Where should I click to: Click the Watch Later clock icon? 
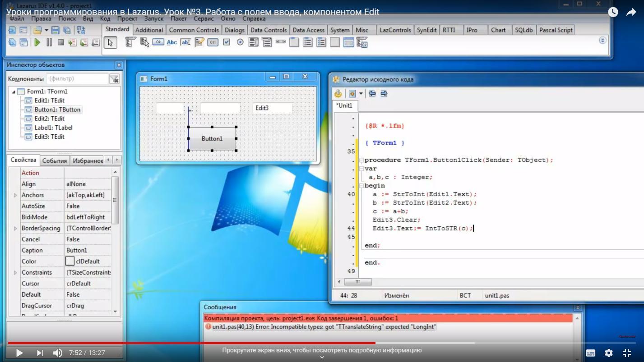coord(613,12)
